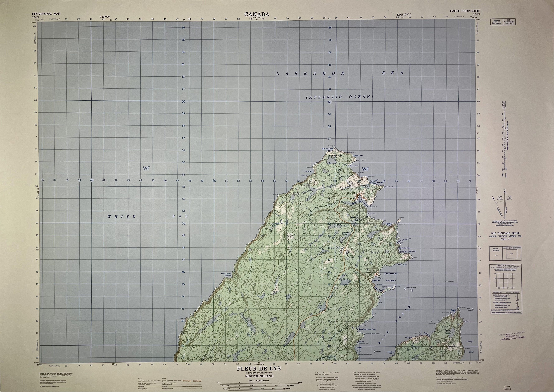
Task: Select the '1:50,000' scale in top margin
Action: point(104,17)
